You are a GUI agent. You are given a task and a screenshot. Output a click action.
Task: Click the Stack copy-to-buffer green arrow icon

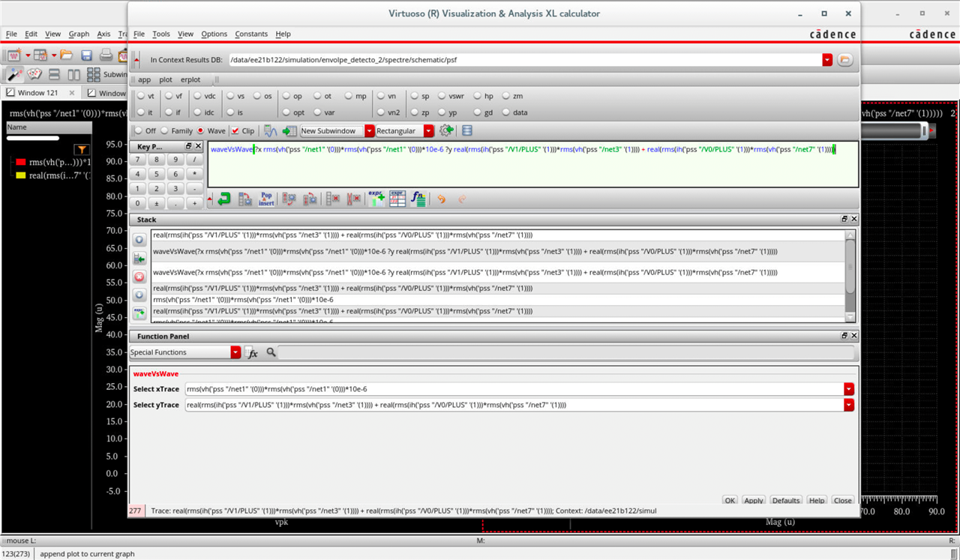[139, 258]
